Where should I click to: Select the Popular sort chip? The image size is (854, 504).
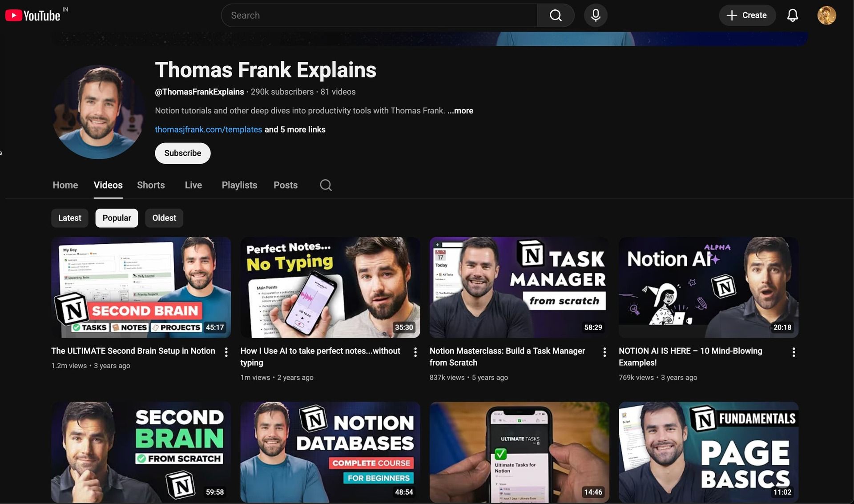(117, 218)
